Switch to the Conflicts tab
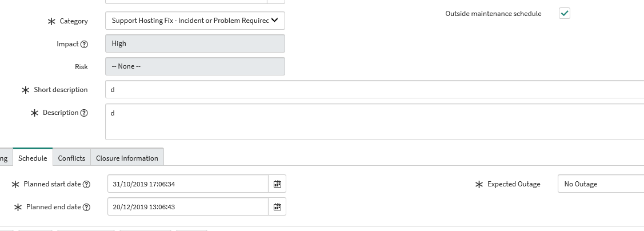The height and width of the screenshot is (231, 644). (71, 158)
